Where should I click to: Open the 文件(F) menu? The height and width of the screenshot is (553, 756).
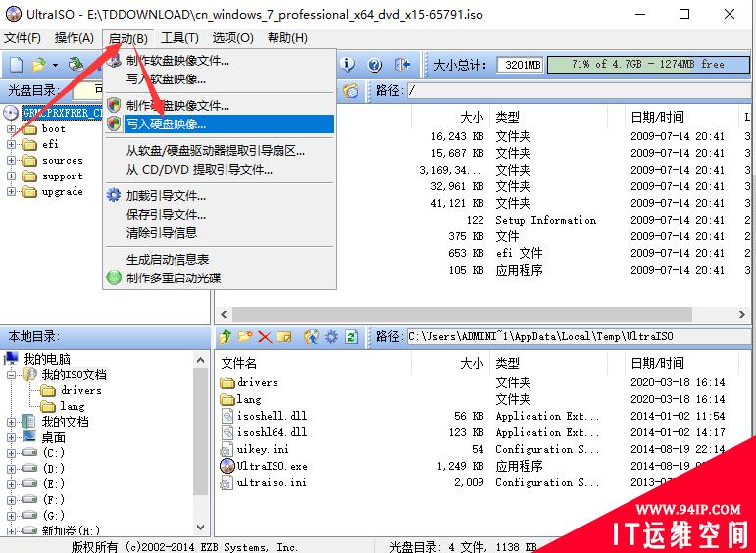click(x=23, y=38)
